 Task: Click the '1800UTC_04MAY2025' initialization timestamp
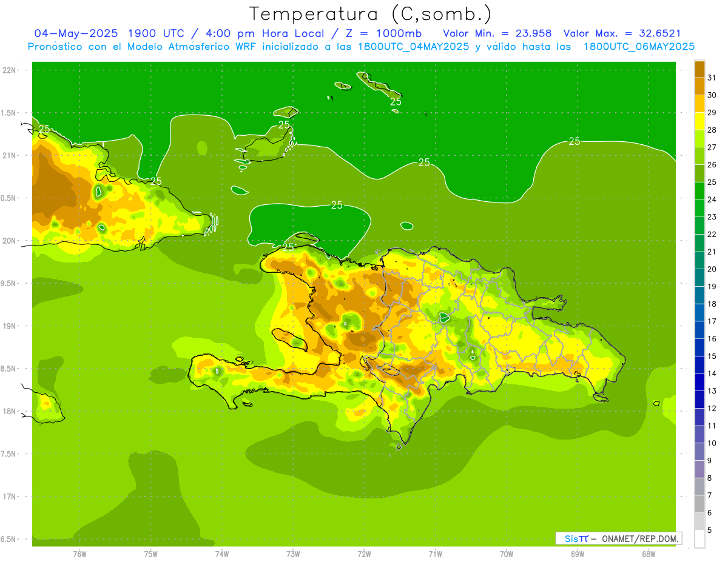point(413,46)
